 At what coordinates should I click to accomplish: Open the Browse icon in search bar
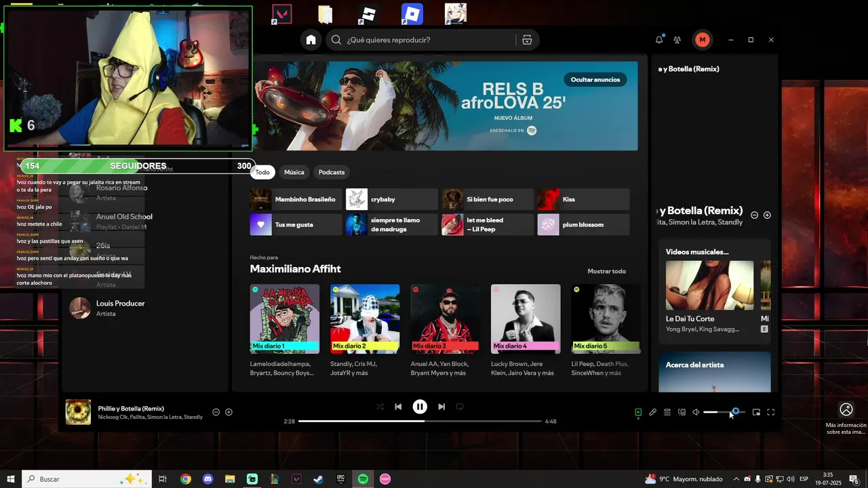point(527,40)
